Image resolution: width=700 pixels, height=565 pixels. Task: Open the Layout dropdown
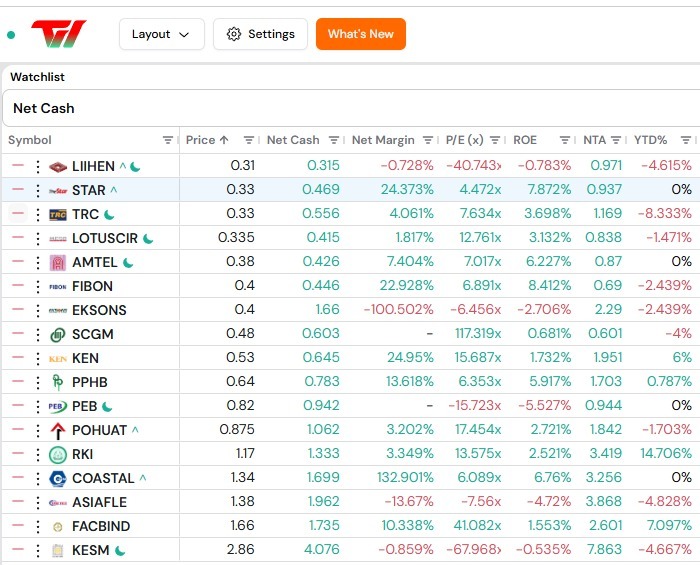tap(162, 34)
